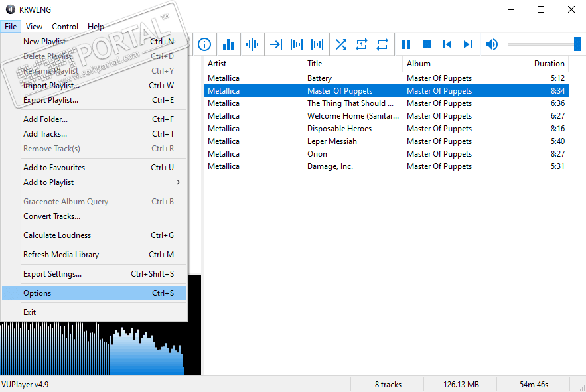Select Damage, Inc. track
The image size is (586, 392).
click(x=386, y=166)
